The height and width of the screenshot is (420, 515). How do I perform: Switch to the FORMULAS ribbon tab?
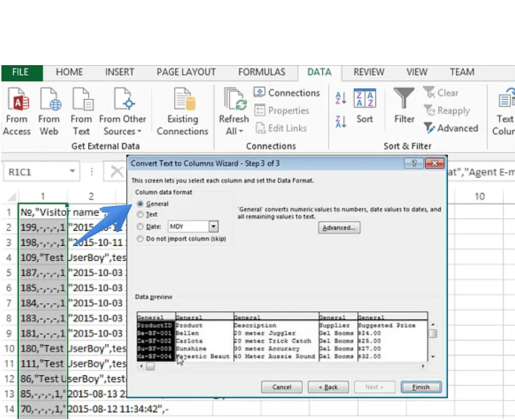(261, 72)
